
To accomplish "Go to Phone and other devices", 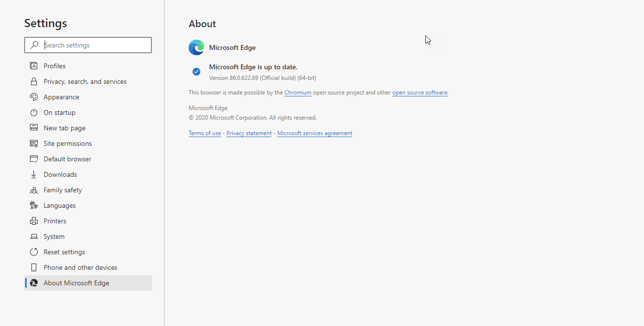I will coord(88,267).
